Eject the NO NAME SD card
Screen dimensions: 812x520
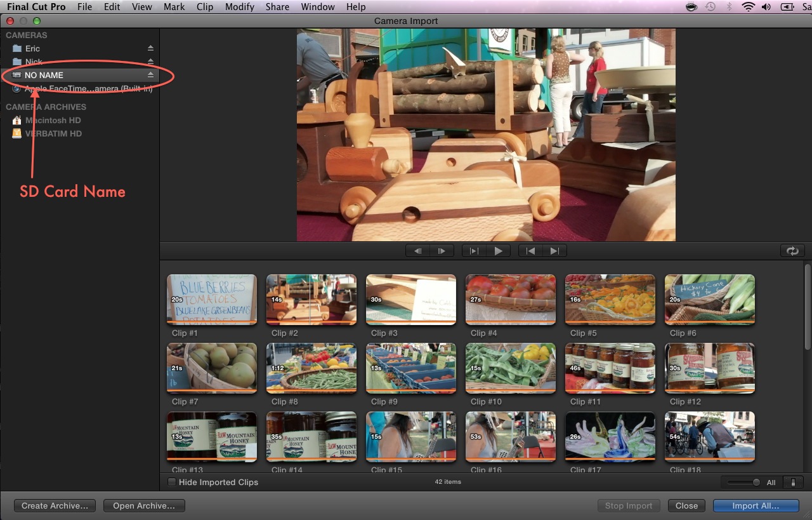pyautogui.click(x=149, y=75)
